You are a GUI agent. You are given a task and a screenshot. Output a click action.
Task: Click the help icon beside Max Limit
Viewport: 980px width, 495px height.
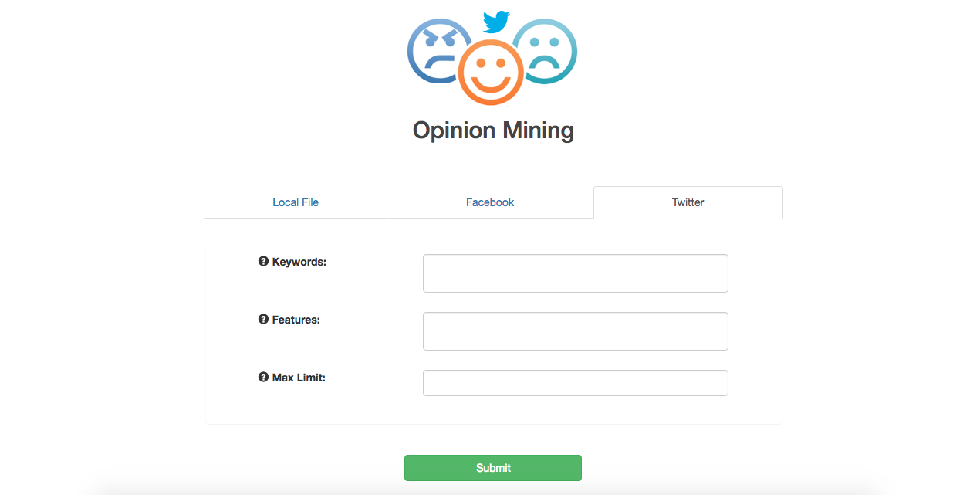263,378
